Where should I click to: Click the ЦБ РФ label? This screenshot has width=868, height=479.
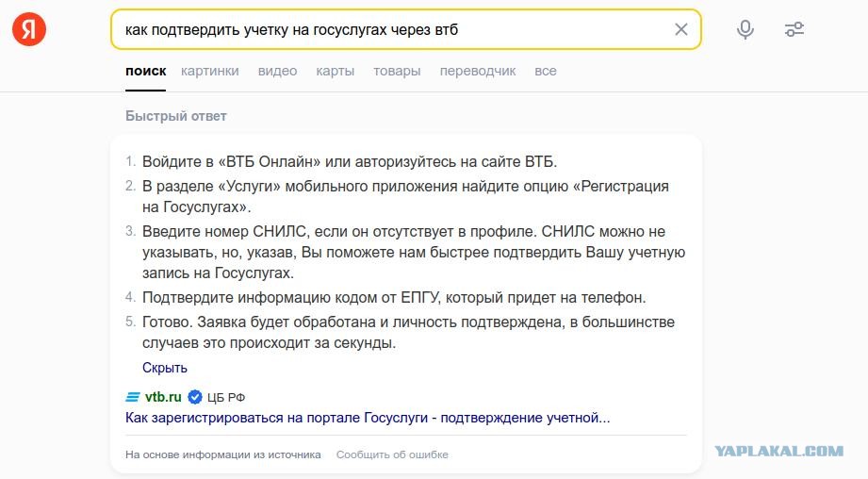tap(226, 398)
